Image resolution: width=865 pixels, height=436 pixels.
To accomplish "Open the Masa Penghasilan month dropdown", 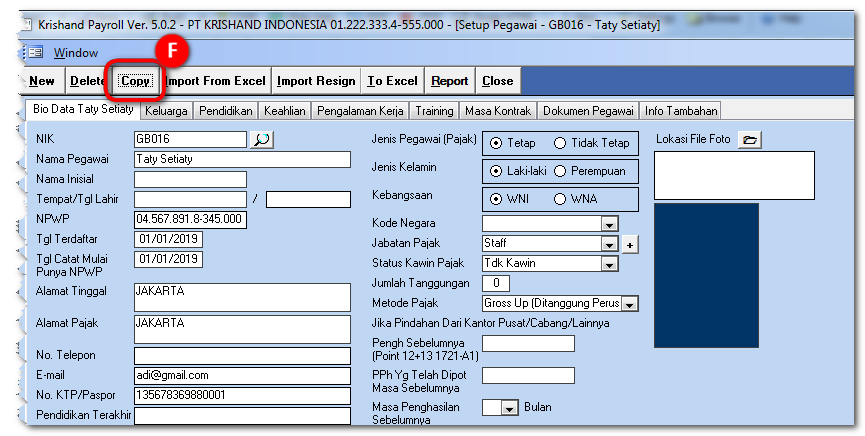I will coord(509,408).
